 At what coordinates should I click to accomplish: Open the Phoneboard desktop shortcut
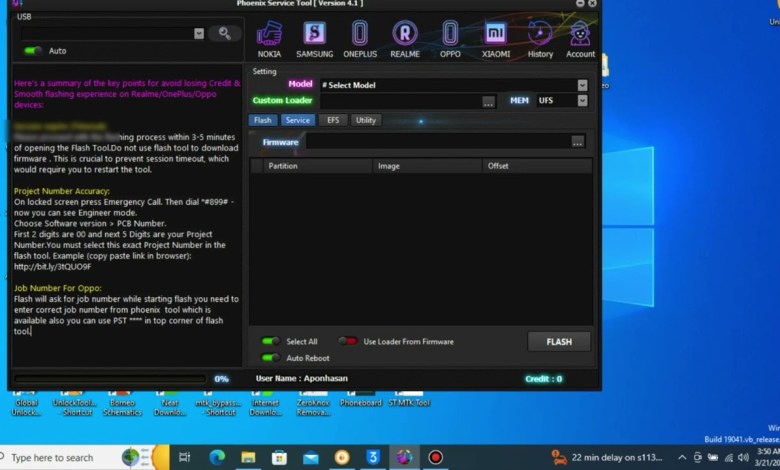pos(361,398)
